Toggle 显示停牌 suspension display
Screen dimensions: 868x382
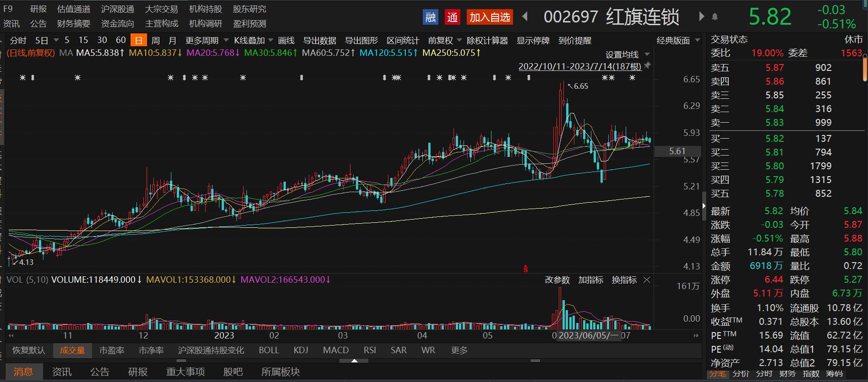pyautogui.click(x=533, y=41)
